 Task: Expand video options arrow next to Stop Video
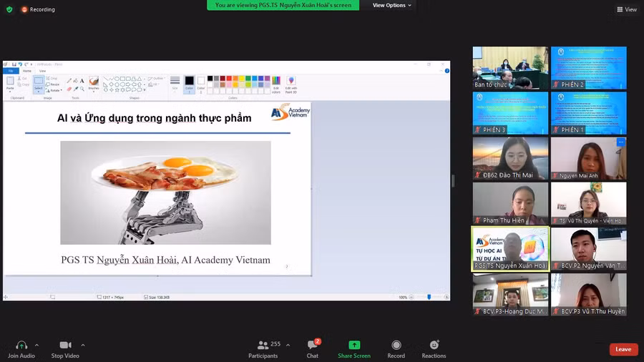(x=83, y=345)
